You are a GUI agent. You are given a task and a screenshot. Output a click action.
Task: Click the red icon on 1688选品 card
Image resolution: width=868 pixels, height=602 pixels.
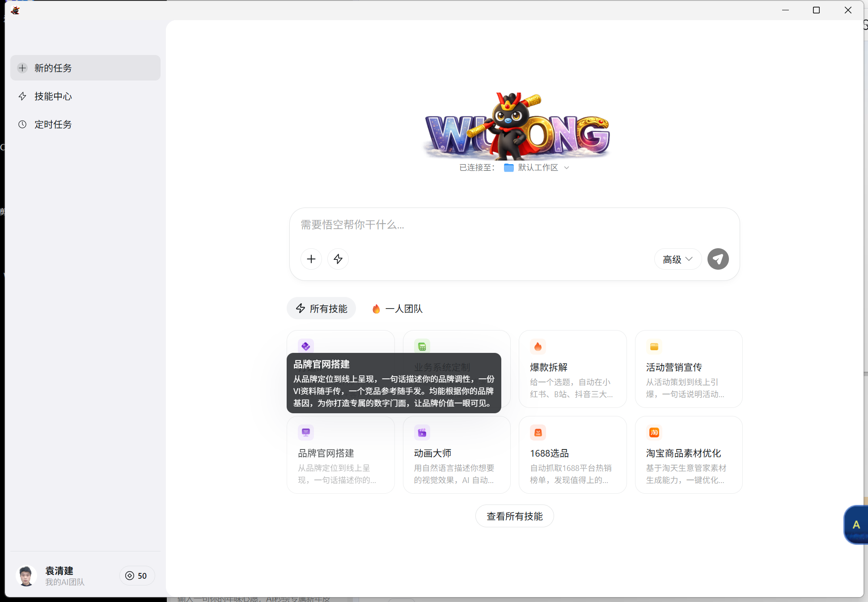[x=538, y=432]
